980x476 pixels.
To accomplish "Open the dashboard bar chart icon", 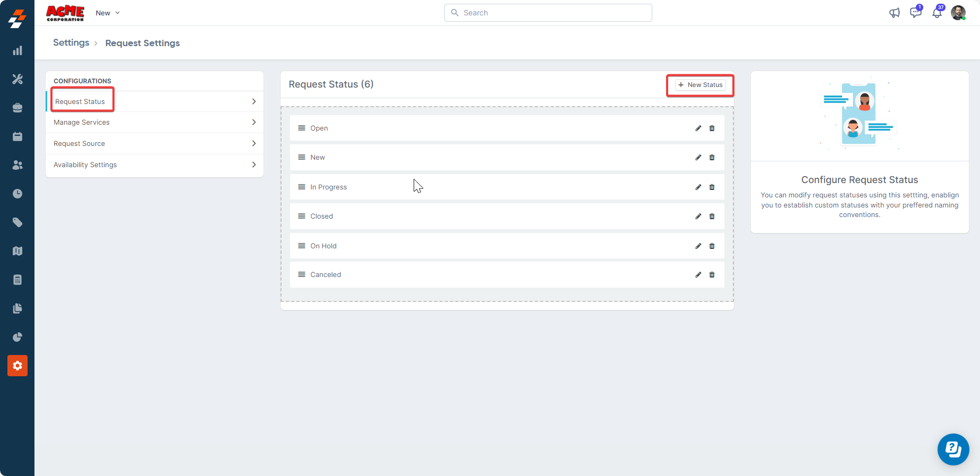I will [x=17, y=51].
